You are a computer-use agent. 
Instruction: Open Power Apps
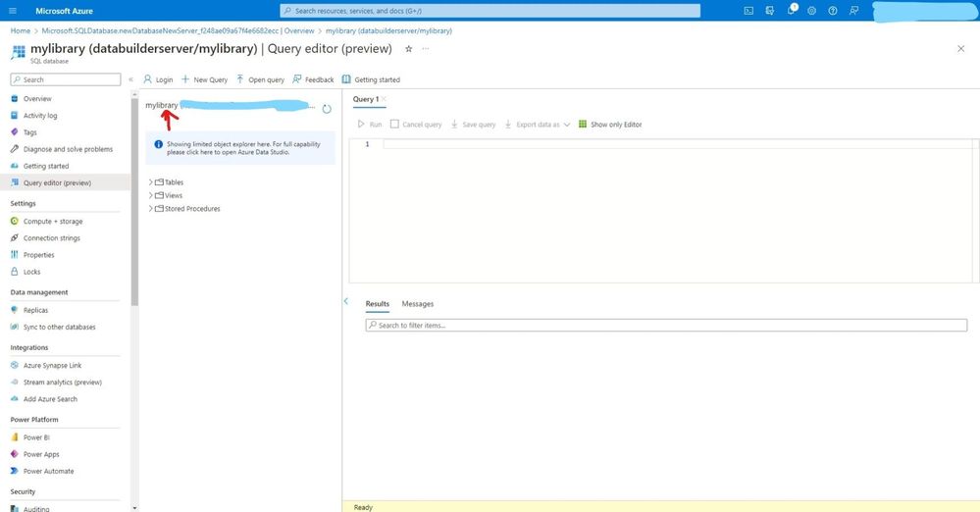[x=41, y=454]
